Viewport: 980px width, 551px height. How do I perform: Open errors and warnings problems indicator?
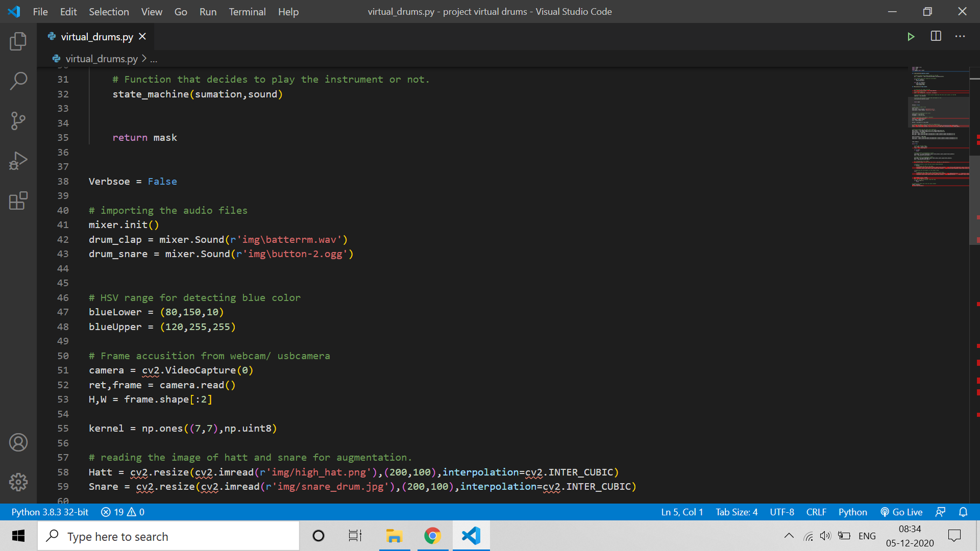click(123, 512)
